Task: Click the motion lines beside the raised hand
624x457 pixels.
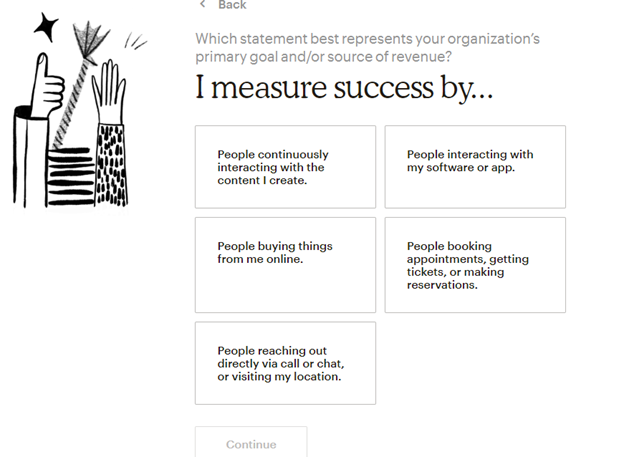Action: coord(135,42)
